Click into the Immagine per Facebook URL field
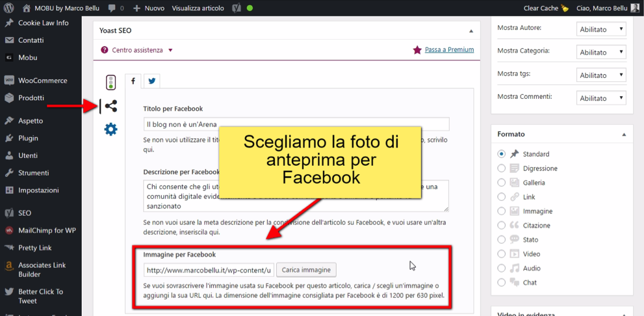This screenshot has width=644, height=316. click(x=209, y=270)
